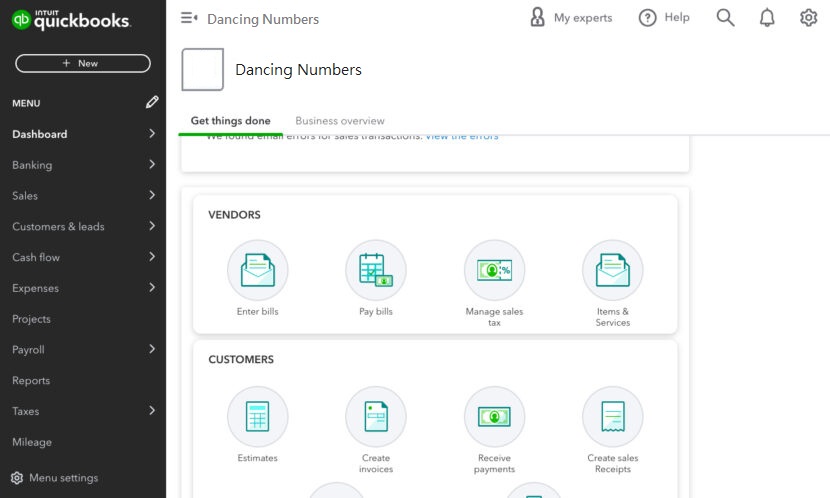The height and width of the screenshot is (498, 830).
Task: Expand the Payroll chevron
Action: [x=152, y=349]
